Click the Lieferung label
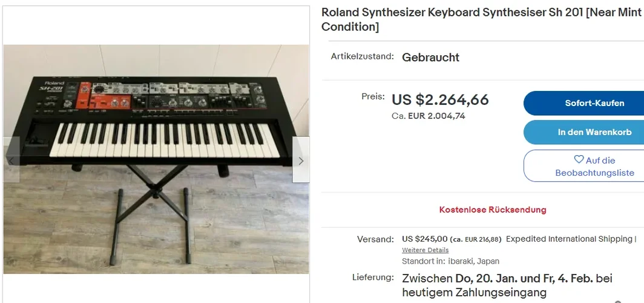644x303 pixels. (x=373, y=278)
